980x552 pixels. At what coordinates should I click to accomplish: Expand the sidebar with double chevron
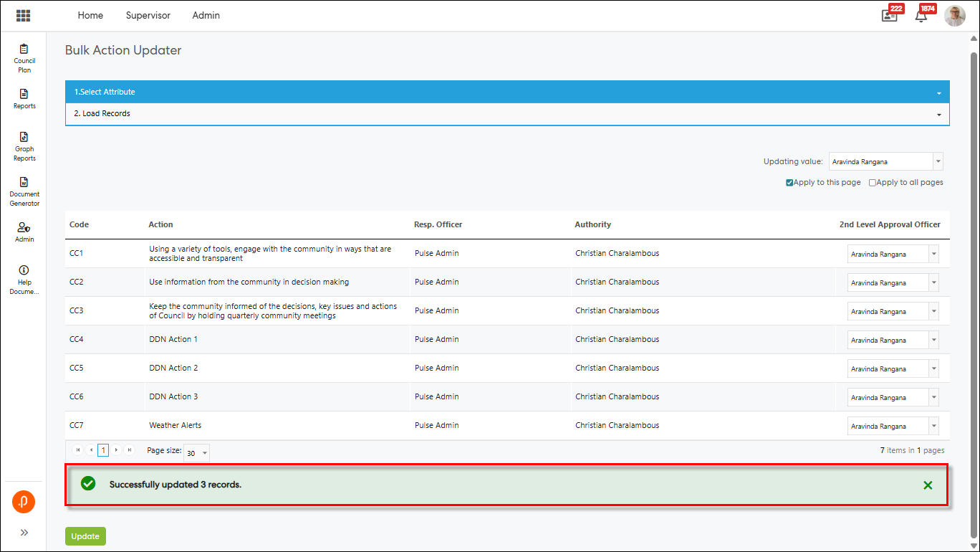(24, 533)
